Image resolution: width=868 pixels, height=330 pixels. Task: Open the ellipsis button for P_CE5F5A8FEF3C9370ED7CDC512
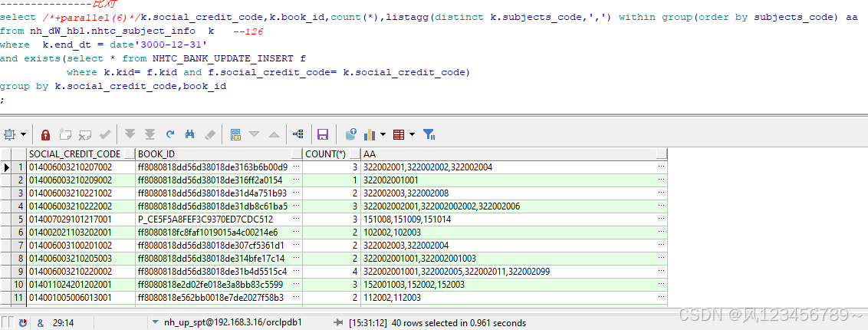click(x=297, y=219)
